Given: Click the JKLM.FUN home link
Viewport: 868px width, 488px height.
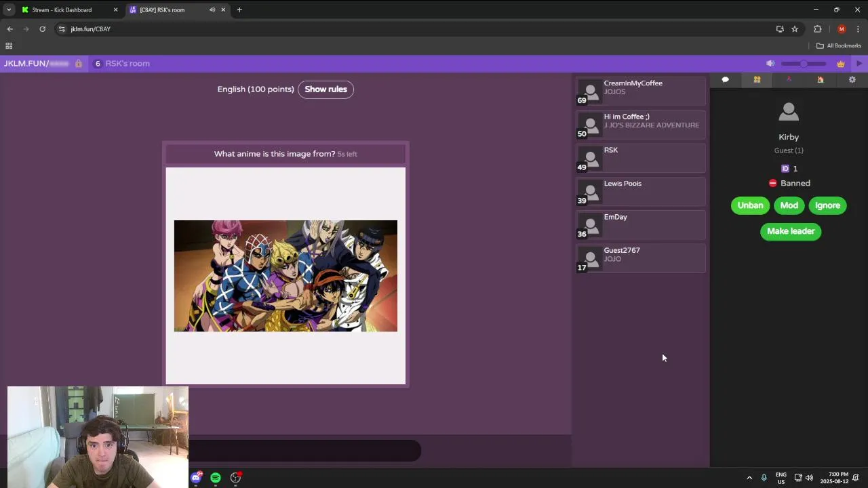Looking at the screenshot, I should [x=26, y=64].
